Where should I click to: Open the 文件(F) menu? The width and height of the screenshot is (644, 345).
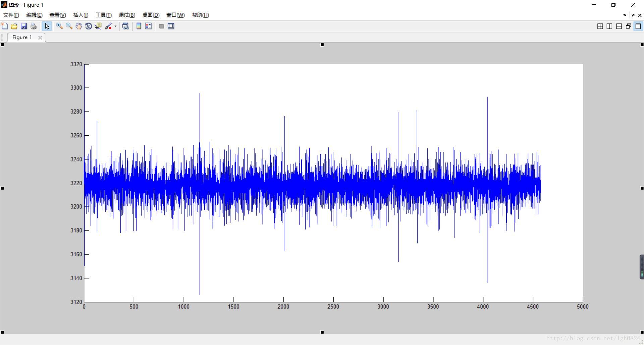[x=11, y=15]
